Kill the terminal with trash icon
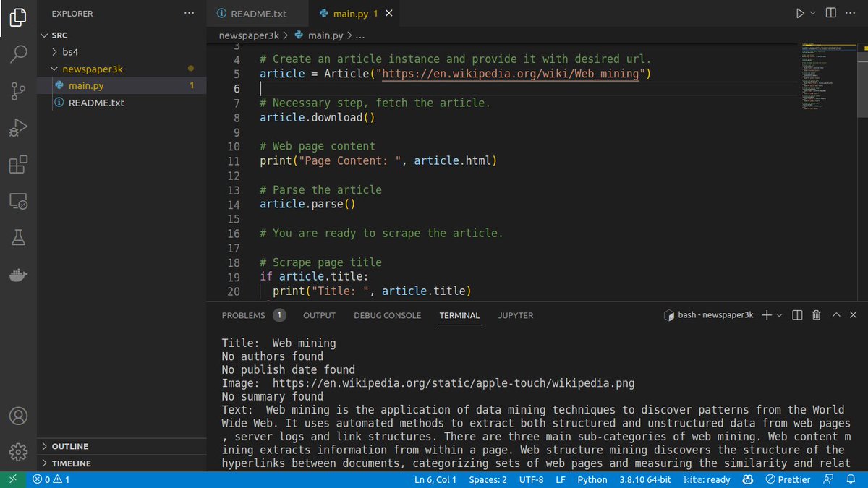 (816, 315)
